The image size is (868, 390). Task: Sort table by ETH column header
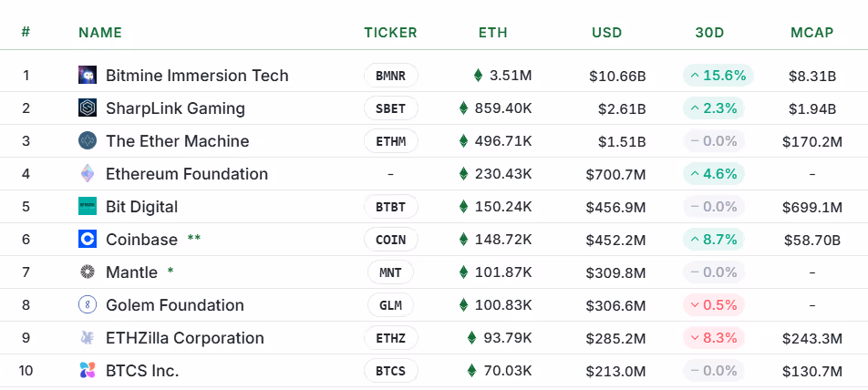(x=492, y=33)
